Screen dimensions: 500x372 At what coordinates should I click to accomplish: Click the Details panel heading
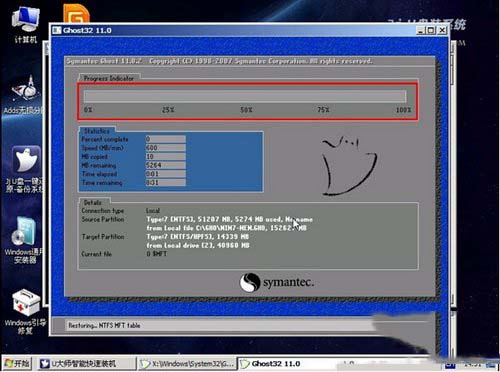point(93,202)
